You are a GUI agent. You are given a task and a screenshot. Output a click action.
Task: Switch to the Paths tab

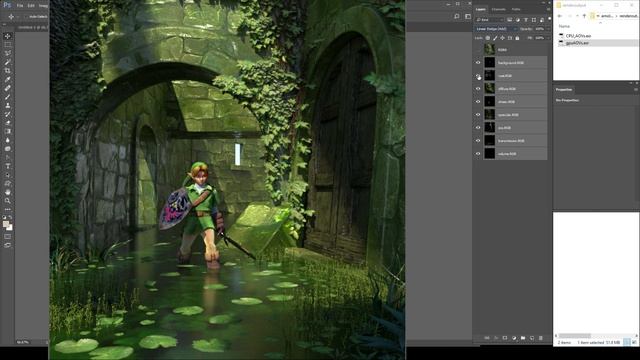coord(516,9)
